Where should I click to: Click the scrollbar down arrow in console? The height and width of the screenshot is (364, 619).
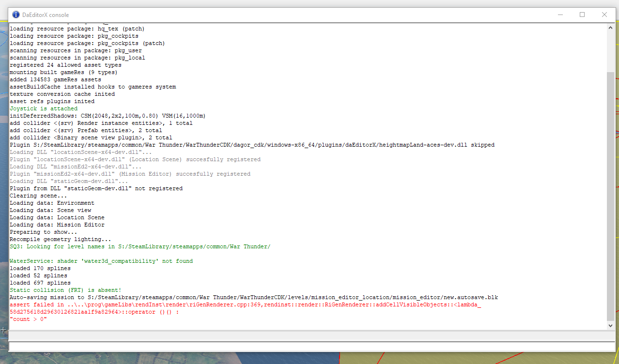tap(610, 325)
